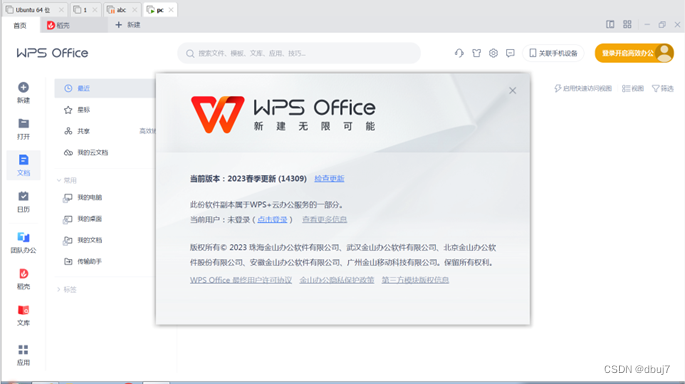Close the About WPS Office dialog
685x384 pixels.
pyautogui.click(x=512, y=90)
